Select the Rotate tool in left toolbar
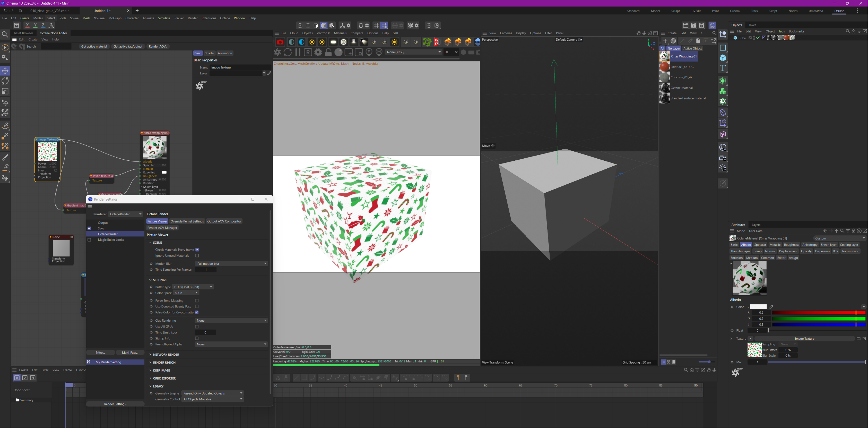 pos(5,81)
